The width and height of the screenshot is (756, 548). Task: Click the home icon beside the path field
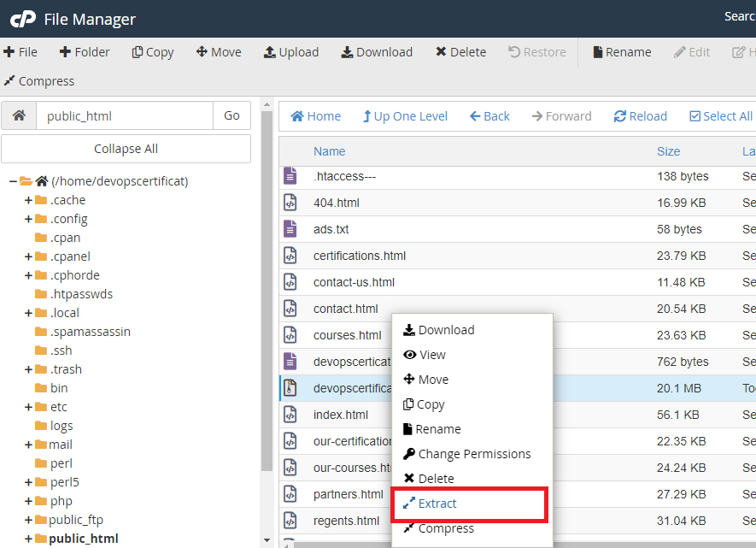pyautogui.click(x=19, y=115)
